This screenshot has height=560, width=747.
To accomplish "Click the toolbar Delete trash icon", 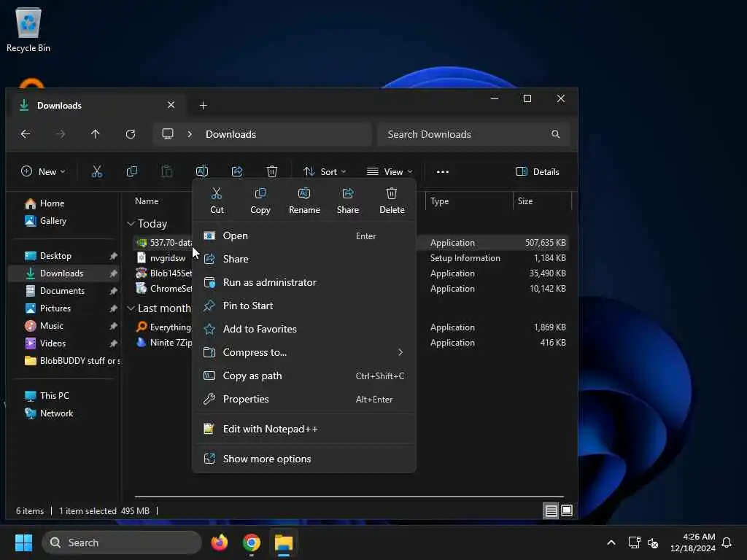I will [x=271, y=171].
